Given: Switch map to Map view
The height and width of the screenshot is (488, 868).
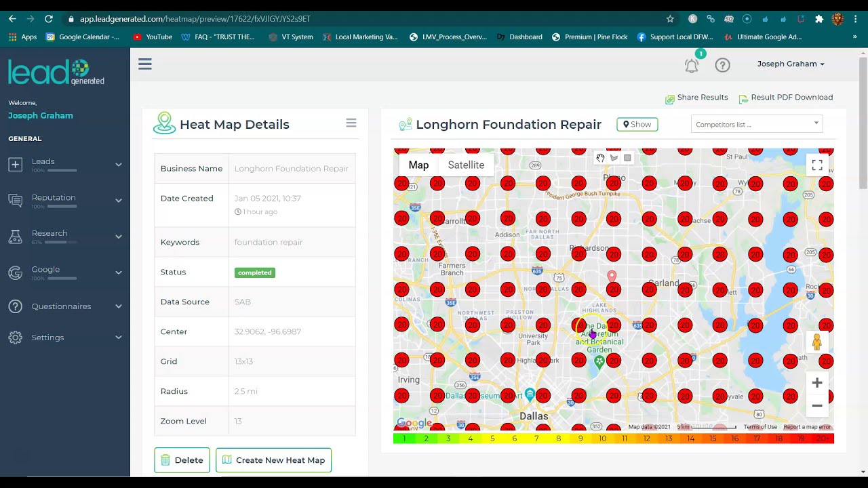Looking at the screenshot, I should point(418,165).
